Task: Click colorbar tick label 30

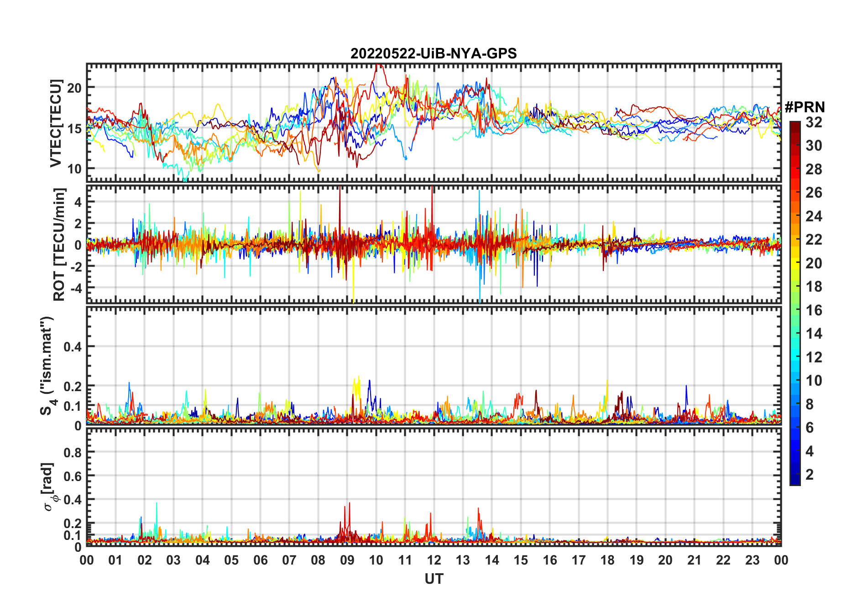Action: (x=814, y=146)
